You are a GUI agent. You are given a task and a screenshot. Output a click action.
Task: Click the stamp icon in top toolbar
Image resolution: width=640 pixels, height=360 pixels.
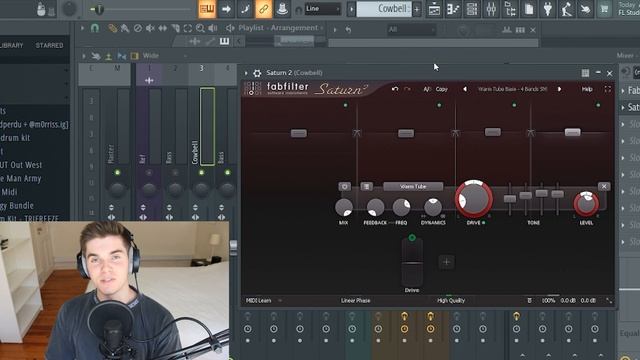pyautogui.click(x=282, y=9)
